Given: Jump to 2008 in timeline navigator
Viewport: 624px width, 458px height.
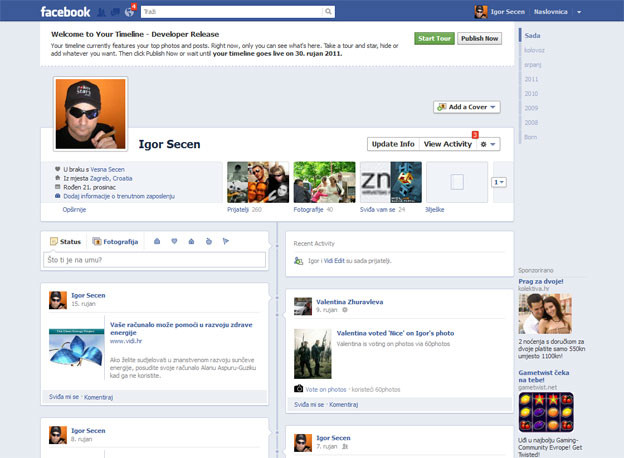Looking at the screenshot, I should 531,123.
